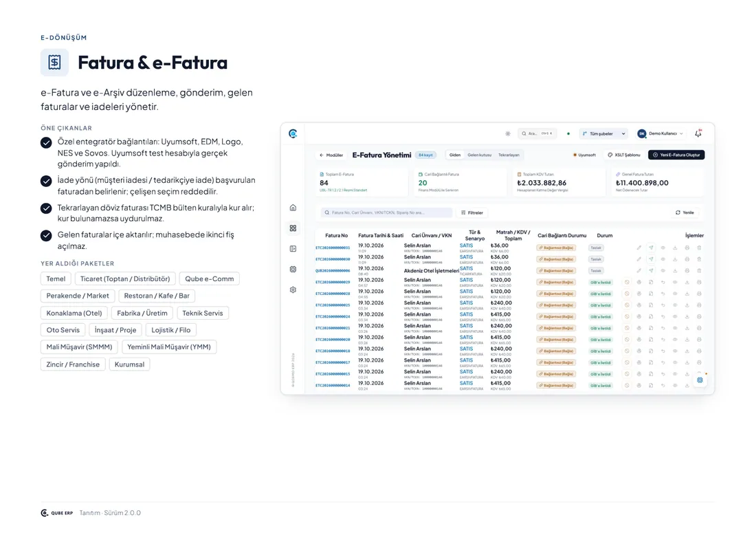Screen dimensions: 756x535
Task: Open the notifications bell
Action: (698, 133)
